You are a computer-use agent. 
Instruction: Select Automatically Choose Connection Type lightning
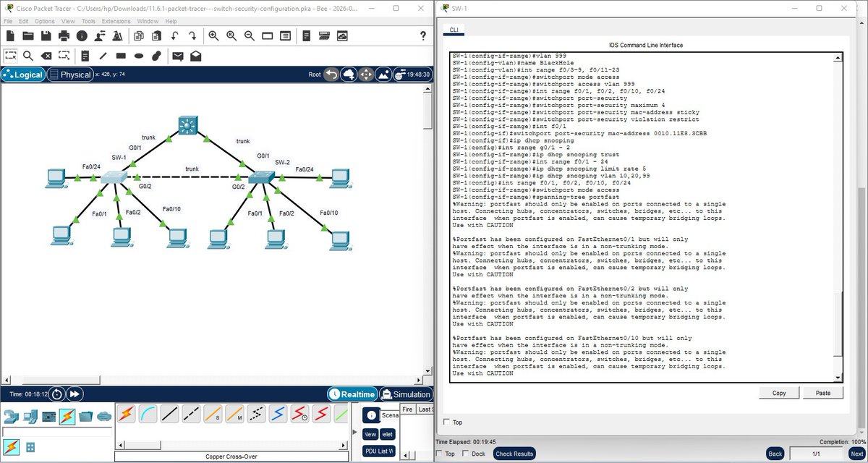tap(126, 414)
